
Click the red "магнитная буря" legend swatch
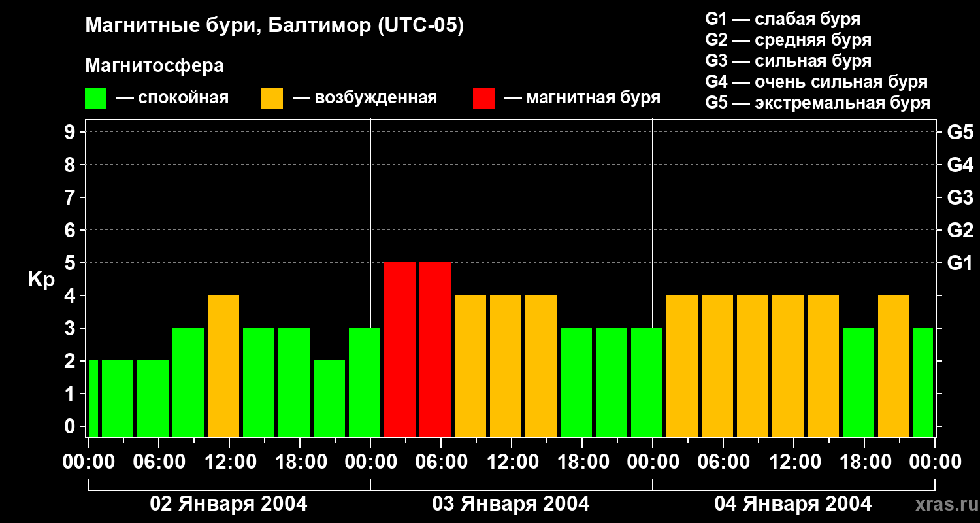pos(483,99)
